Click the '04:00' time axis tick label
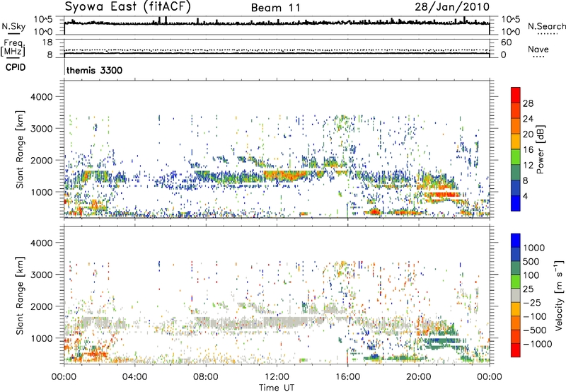The height and width of the screenshot is (392, 566). click(x=134, y=377)
